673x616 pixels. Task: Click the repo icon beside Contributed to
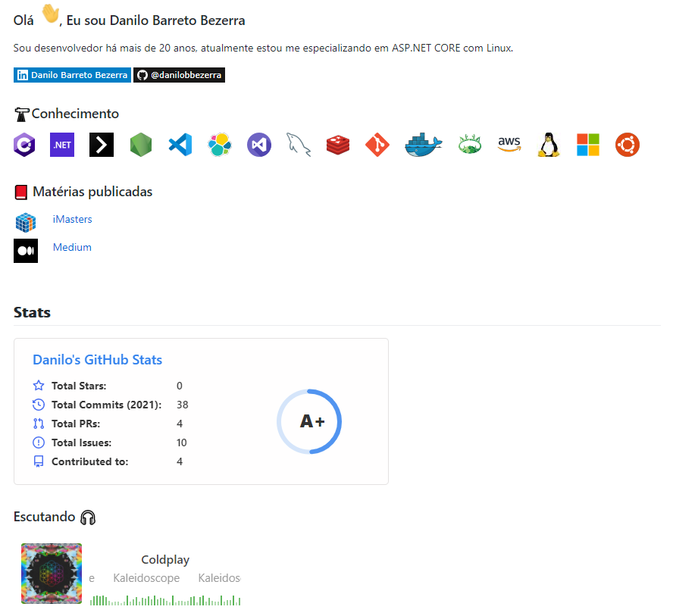pyautogui.click(x=39, y=461)
